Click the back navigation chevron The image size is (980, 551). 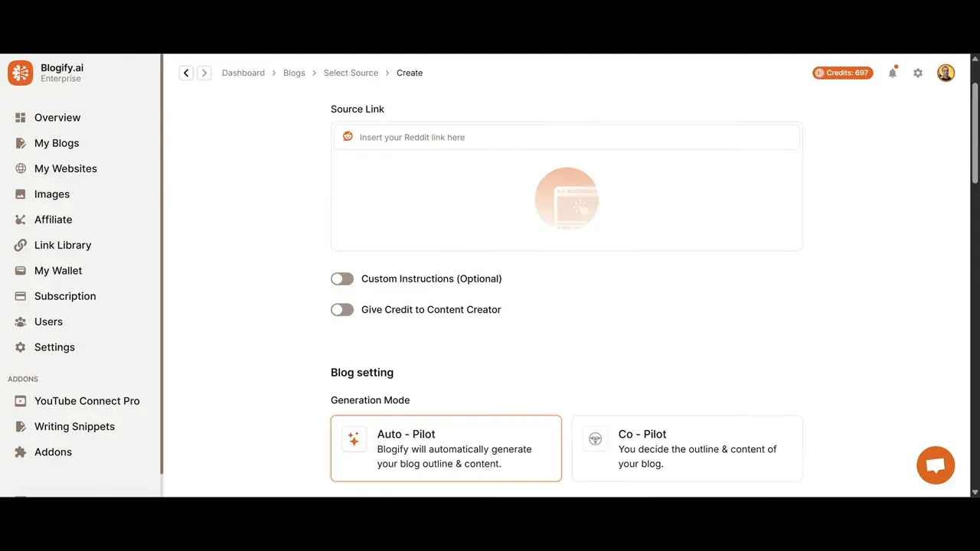(186, 73)
